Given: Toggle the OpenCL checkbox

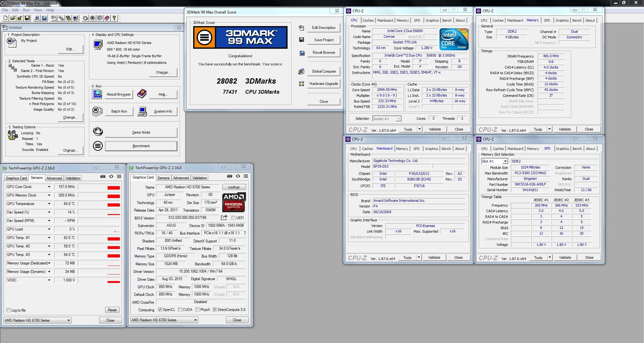Looking at the screenshot, I should [160, 310].
